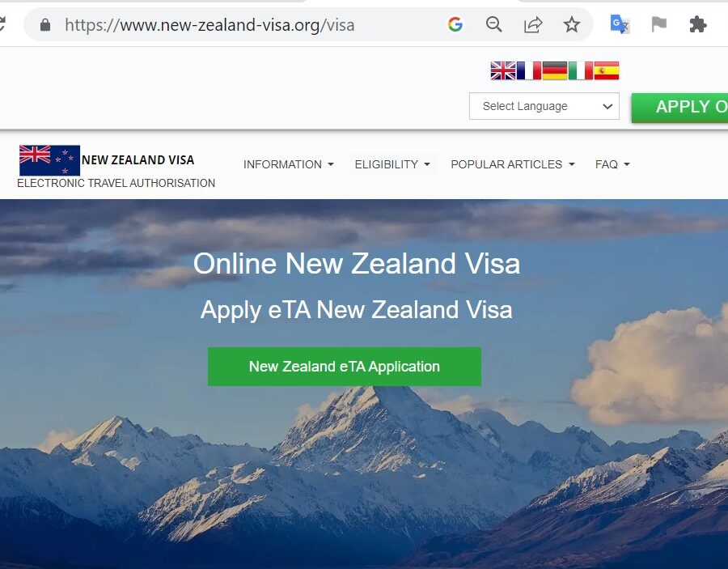
Task: Open the Google Translate extension icon
Action: tap(620, 24)
